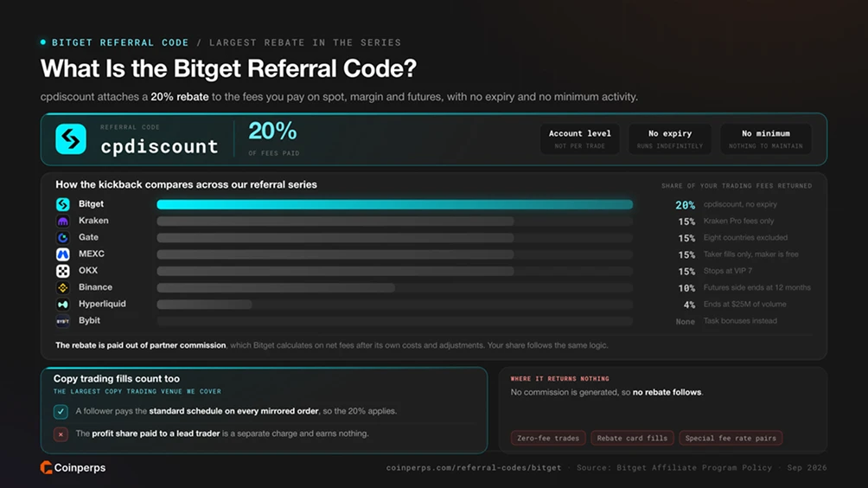Click the Zero-fee trades tag
The image size is (868, 488).
point(548,438)
